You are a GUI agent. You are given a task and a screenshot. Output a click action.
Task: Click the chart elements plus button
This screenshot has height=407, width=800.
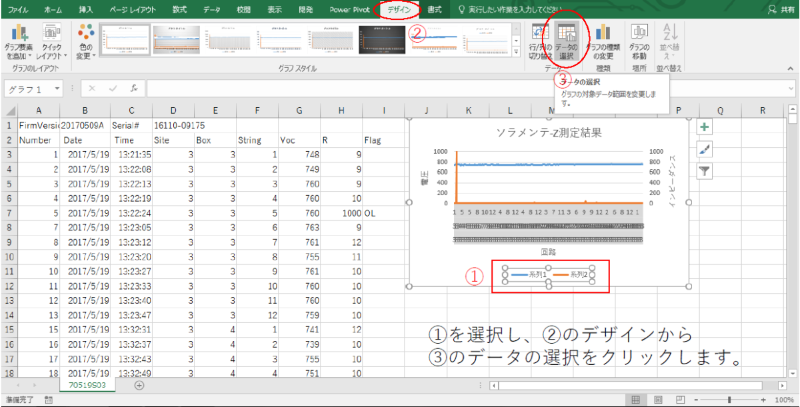coord(704,127)
